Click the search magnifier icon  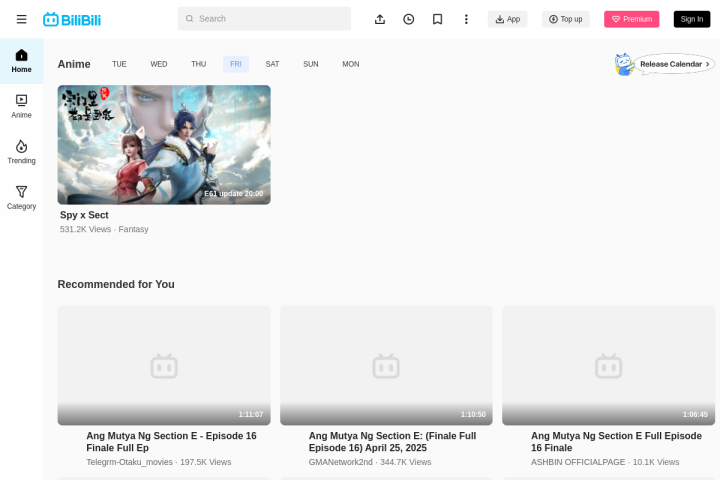(x=189, y=19)
